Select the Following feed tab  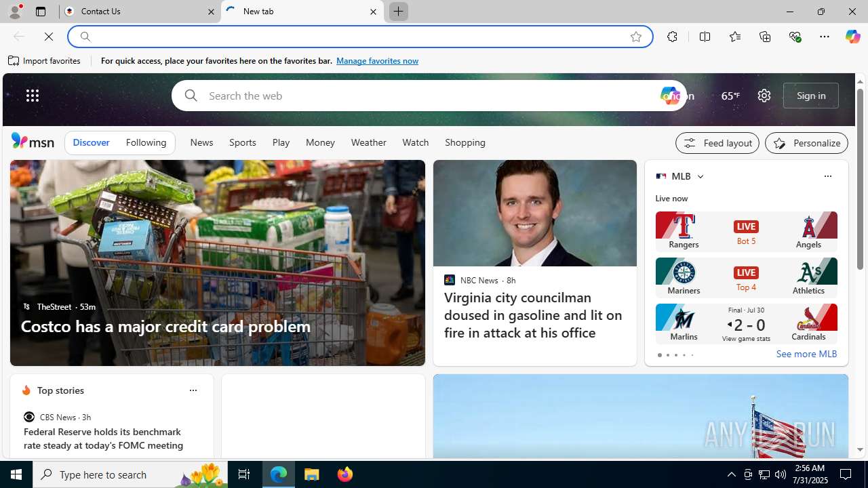(146, 142)
